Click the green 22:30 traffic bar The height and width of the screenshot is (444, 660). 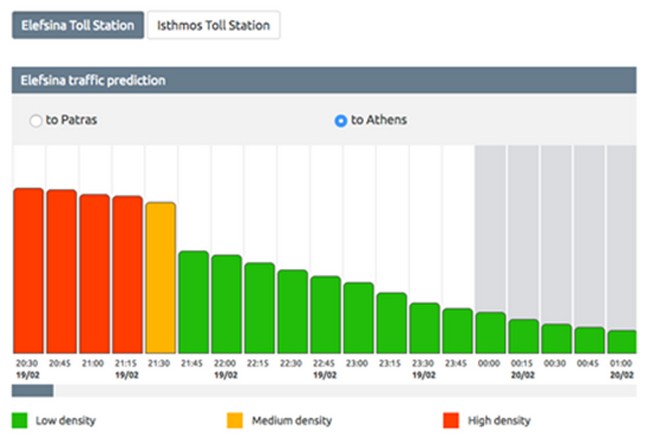(x=292, y=310)
